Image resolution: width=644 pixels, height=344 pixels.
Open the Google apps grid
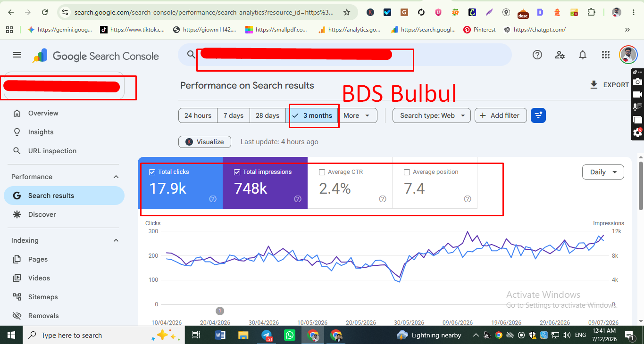point(606,55)
